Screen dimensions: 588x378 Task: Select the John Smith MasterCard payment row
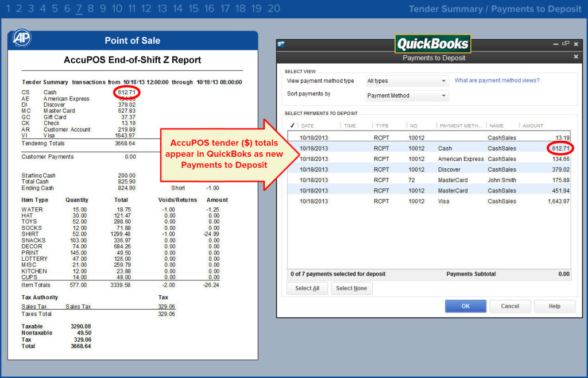(429, 180)
